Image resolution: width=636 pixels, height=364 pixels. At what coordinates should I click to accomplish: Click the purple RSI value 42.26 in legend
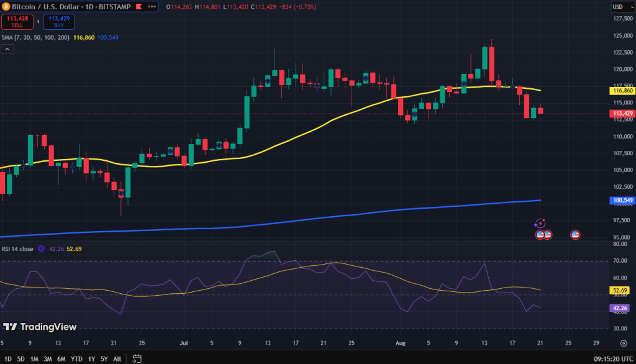[57, 248]
